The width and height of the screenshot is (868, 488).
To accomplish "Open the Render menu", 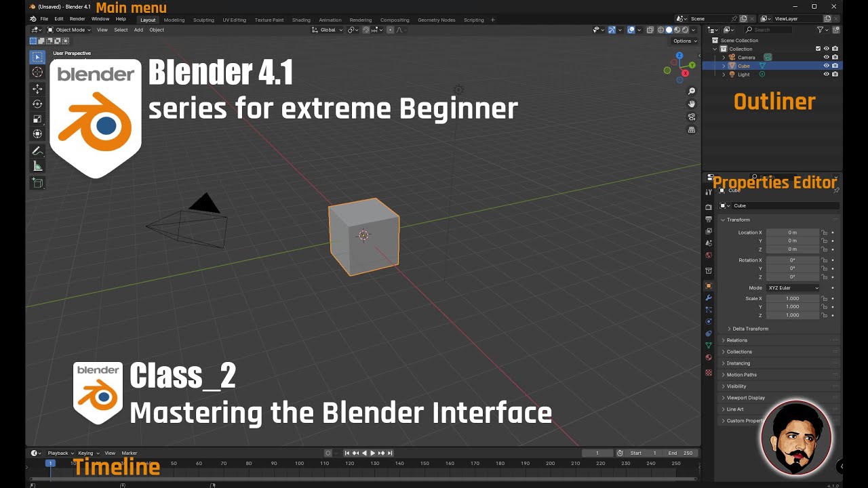I will (x=77, y=19).
